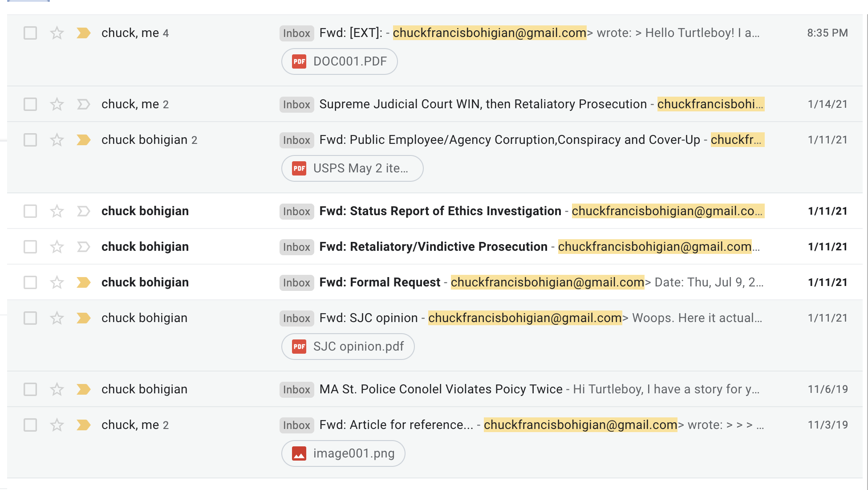The image size is (868, 490).
Task: Toggle importance marker on Fwd: [EXT] email
Action: (83, 33)
